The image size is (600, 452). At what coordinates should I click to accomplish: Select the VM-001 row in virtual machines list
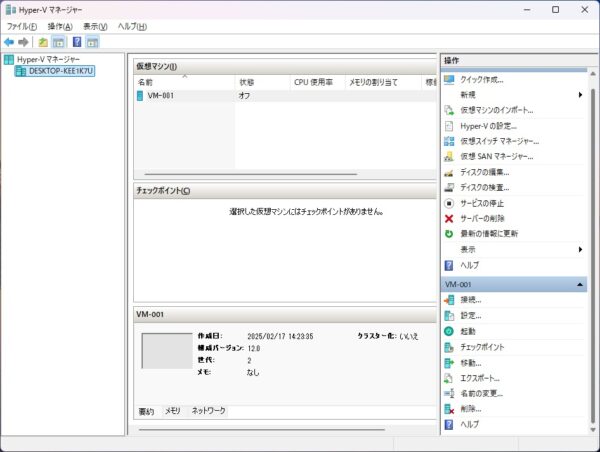285,96
